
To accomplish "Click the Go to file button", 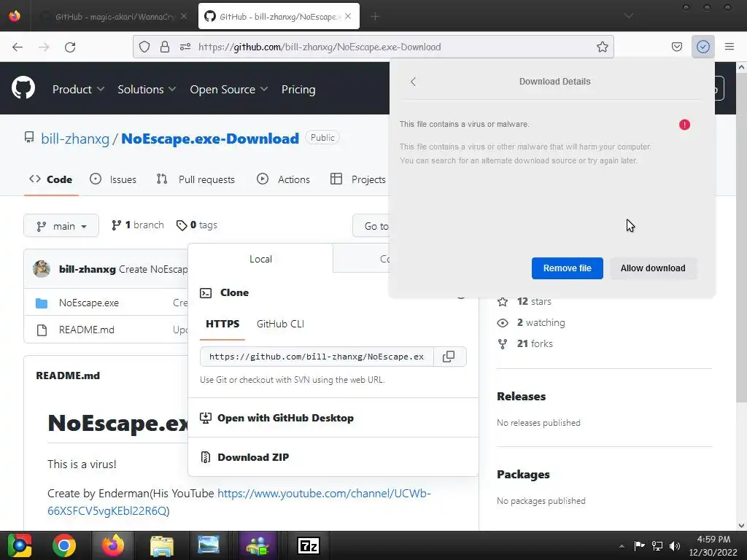I will [x=371, y=226].
